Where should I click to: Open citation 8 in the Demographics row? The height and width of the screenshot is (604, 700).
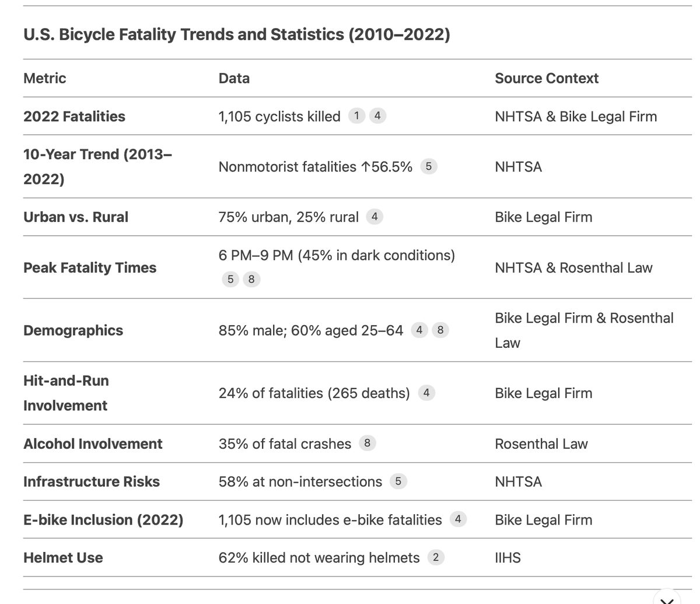tap(440, 330)
